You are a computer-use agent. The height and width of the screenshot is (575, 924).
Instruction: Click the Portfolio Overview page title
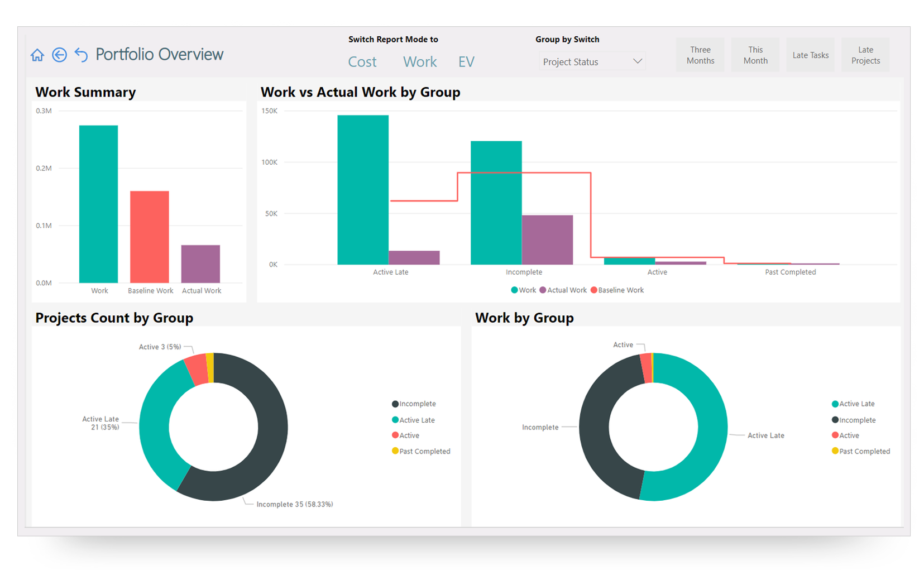click(160, 55)
